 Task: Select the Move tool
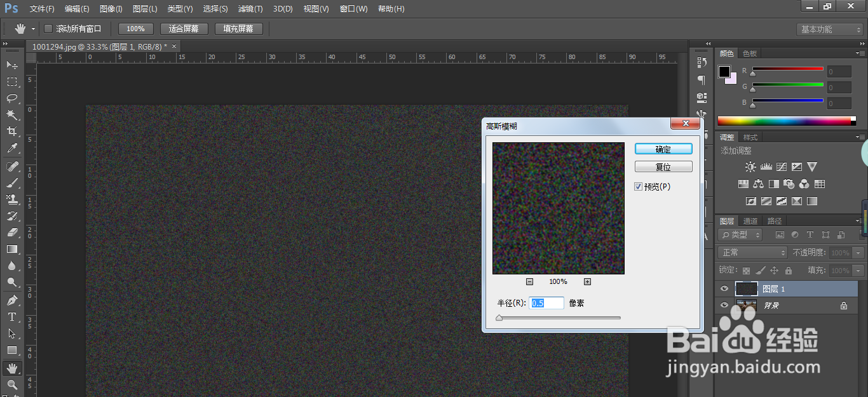[12, 65]
